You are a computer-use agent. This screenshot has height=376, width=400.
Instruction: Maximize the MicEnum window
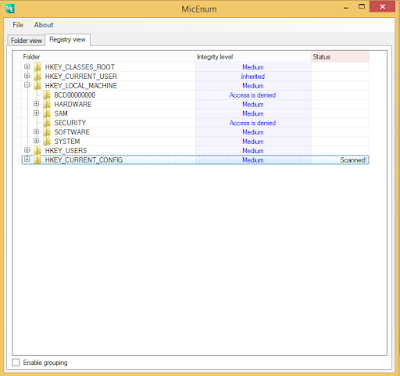[362, 6]
